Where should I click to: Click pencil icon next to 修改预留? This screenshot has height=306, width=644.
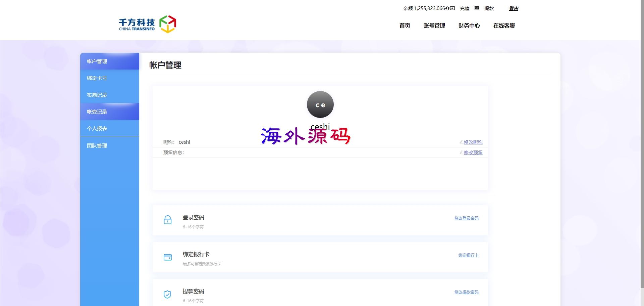coord(461,152)
